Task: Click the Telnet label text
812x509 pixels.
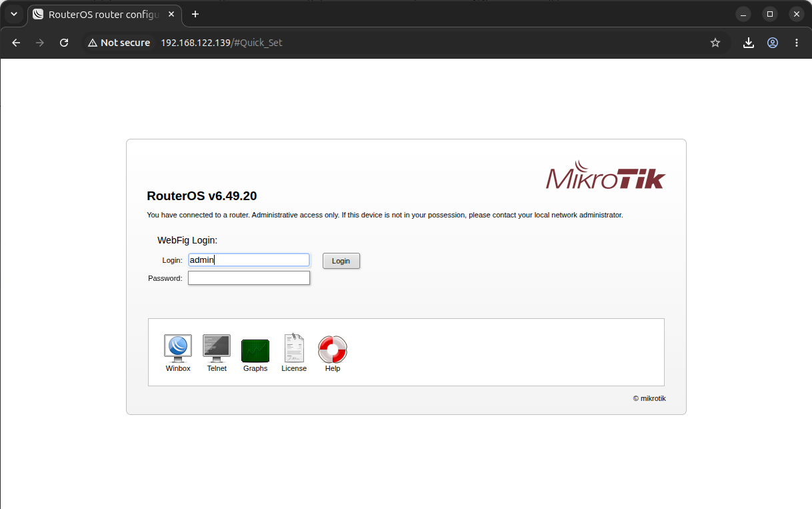Action: pos(217,368)
